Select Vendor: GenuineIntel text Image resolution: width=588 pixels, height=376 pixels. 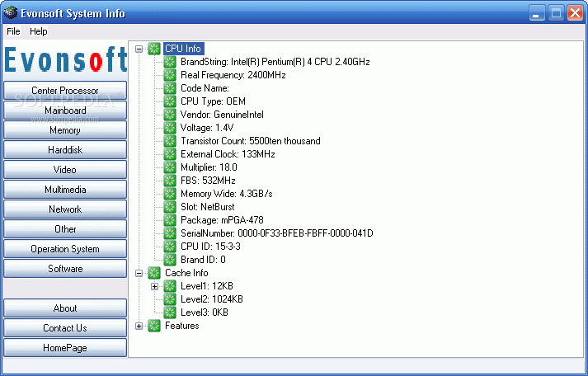coord(222,115)
